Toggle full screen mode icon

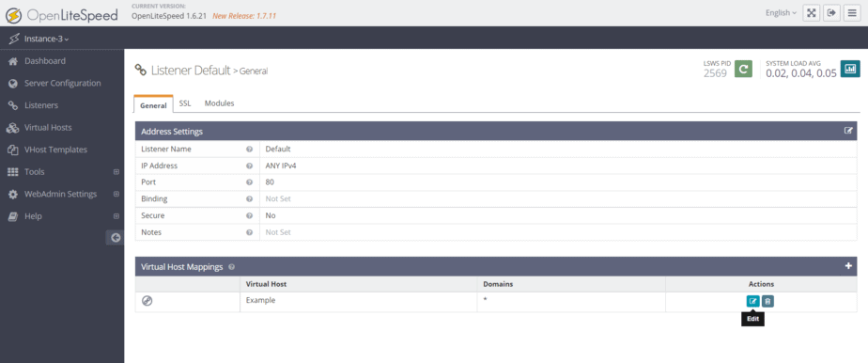point(811,13)
